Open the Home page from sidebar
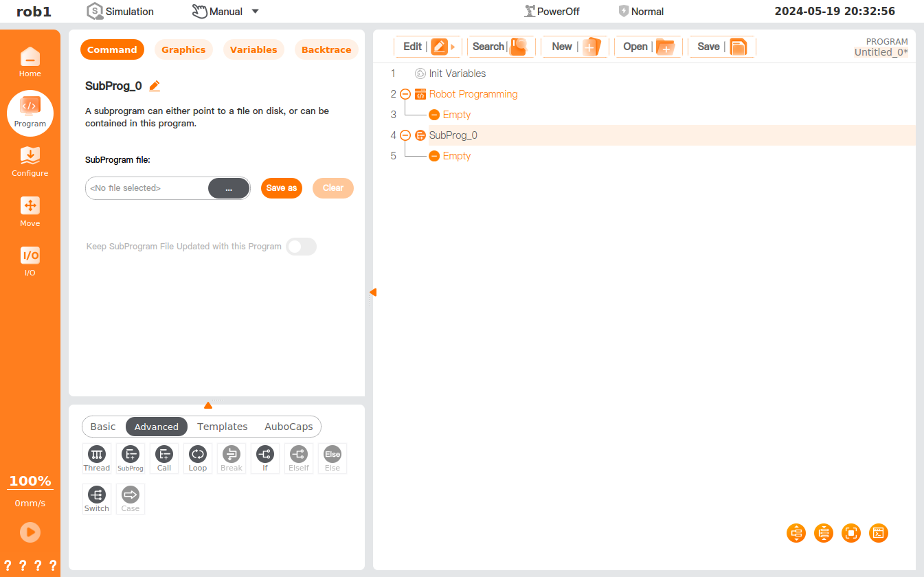This screenshot has width=924, height=577. pos(30,62)
